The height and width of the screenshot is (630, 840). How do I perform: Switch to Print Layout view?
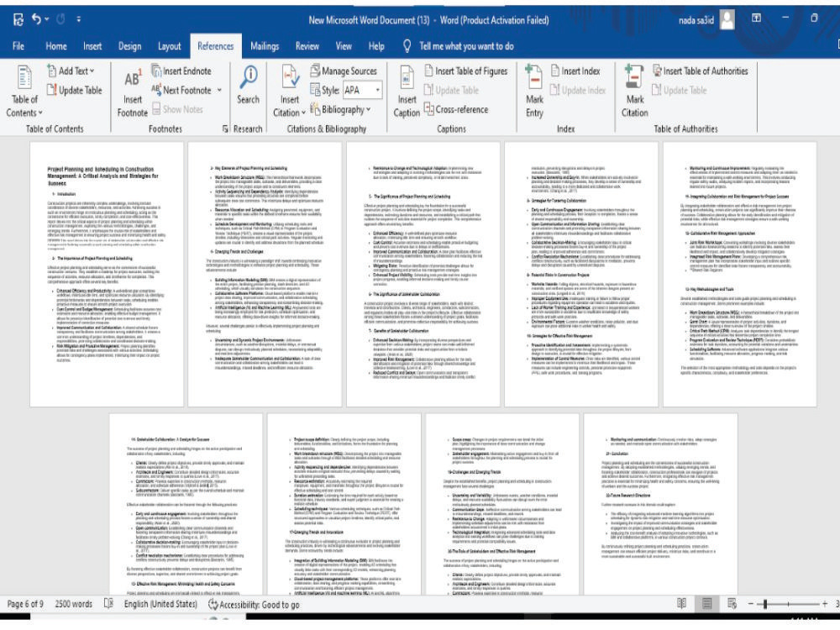click(x=707, y=604)
